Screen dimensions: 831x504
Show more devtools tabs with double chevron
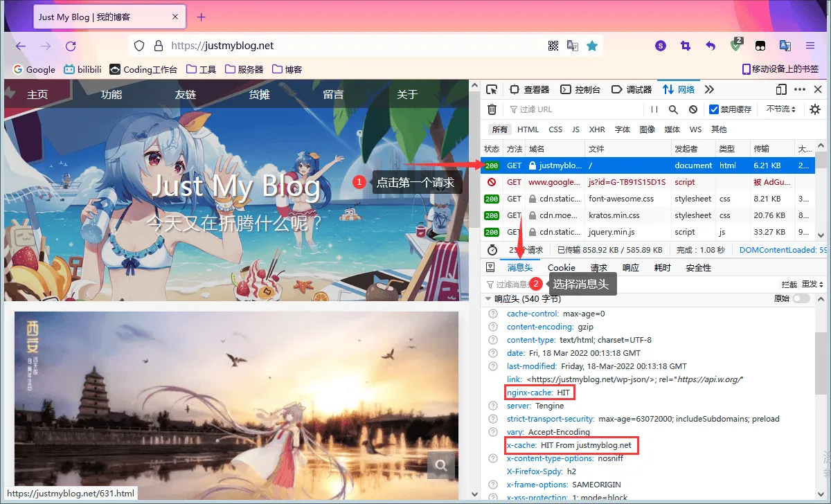[x=709, y=89]
